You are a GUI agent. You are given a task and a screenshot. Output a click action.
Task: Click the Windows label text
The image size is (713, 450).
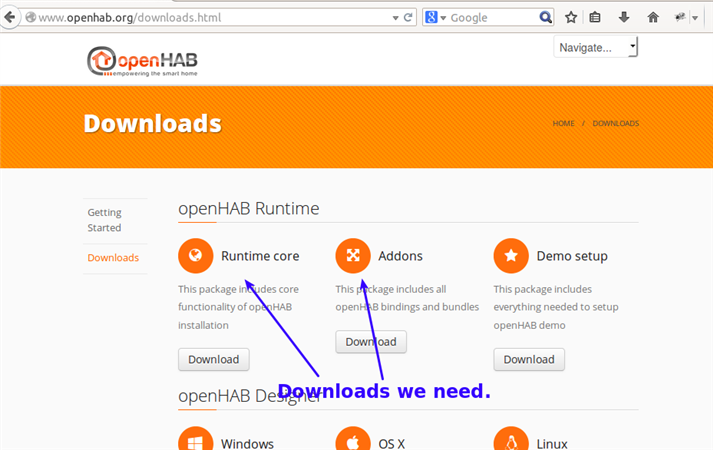tap(247, 444)
